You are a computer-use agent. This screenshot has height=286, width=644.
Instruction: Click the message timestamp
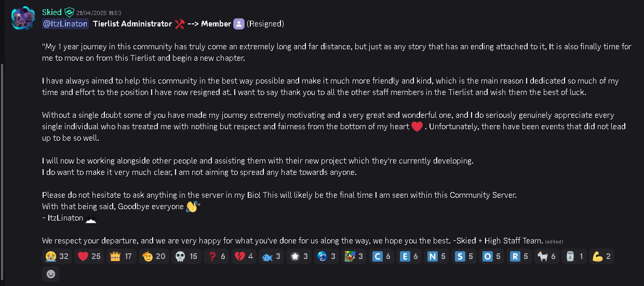99,13
